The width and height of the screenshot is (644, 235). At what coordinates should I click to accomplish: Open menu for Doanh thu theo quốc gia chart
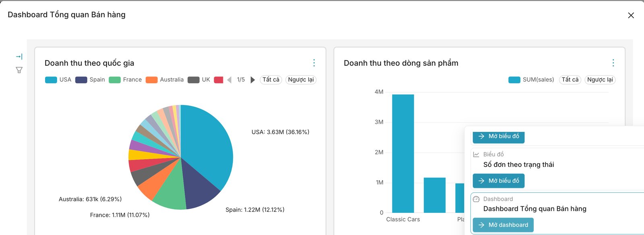coord(314,63)
